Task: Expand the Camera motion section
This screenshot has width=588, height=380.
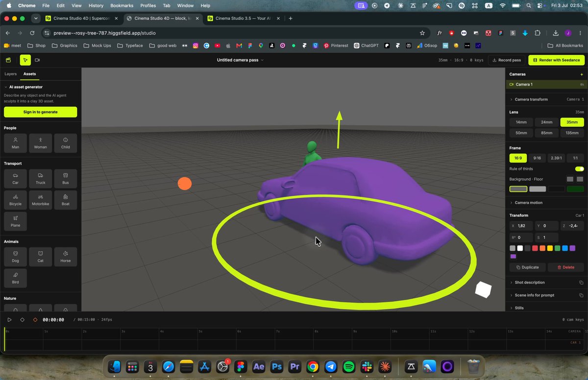Action: [x=528, y=203]
